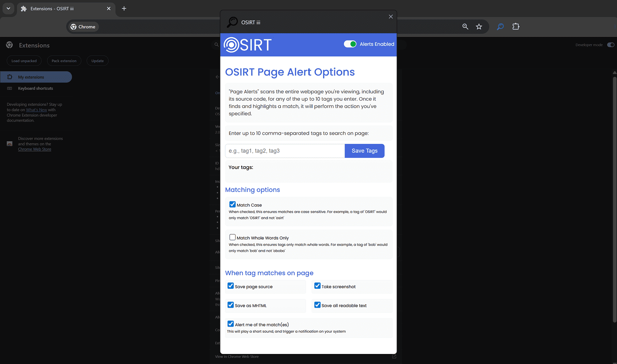Open the tab search dropdown arrow
The width and height of the screenshot is (617, 364).
[x=8, y=8]
